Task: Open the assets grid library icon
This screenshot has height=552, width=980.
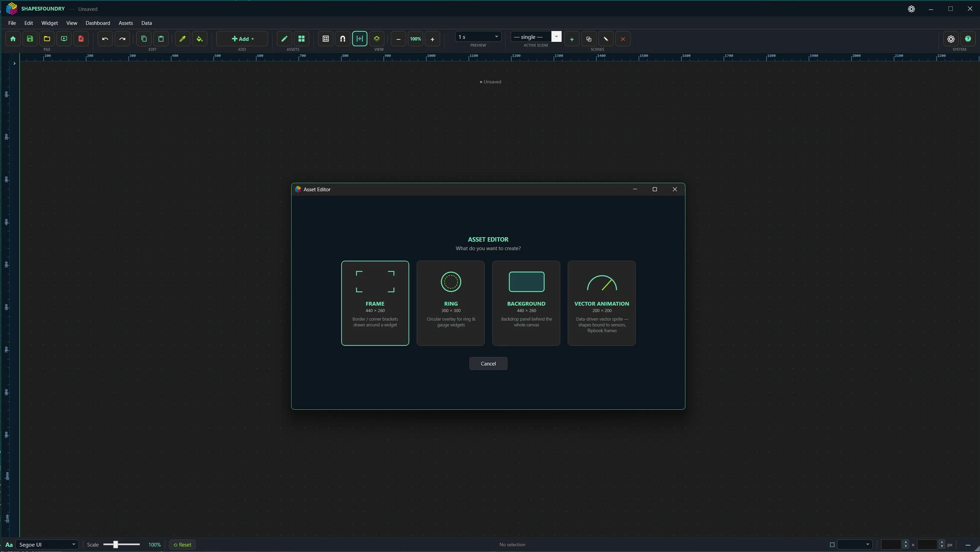Action: [301, 39]
